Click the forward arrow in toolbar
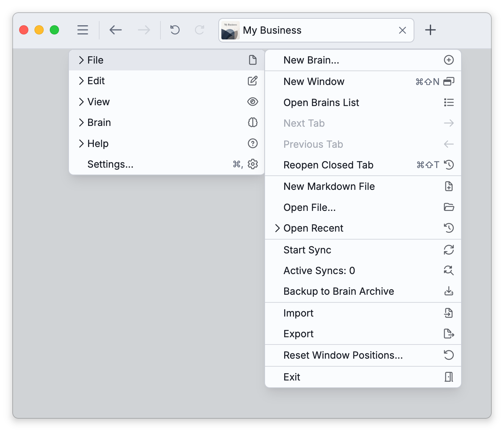This screenshot has width=504, height=431. click(144, 30)
